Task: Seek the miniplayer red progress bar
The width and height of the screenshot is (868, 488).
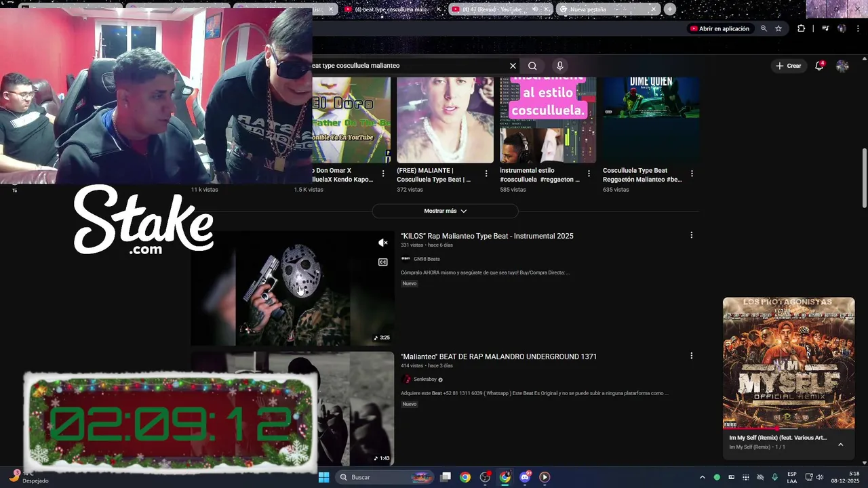Action: tap(789, 428)
